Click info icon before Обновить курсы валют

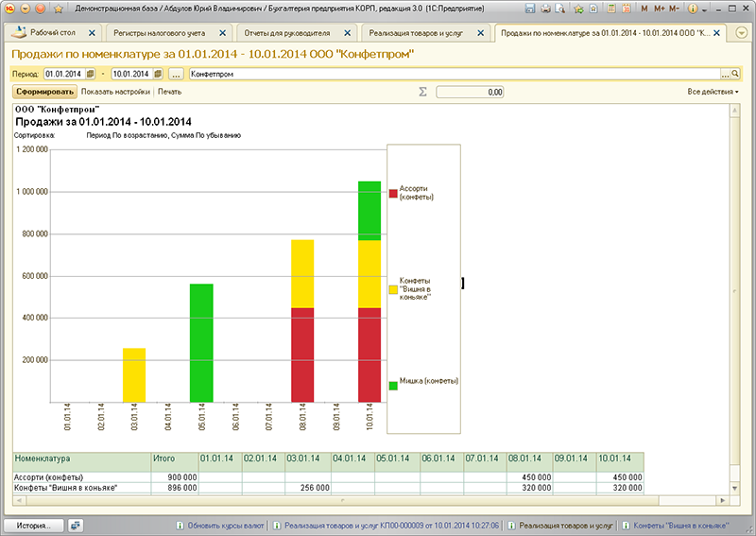coord(180,526)
